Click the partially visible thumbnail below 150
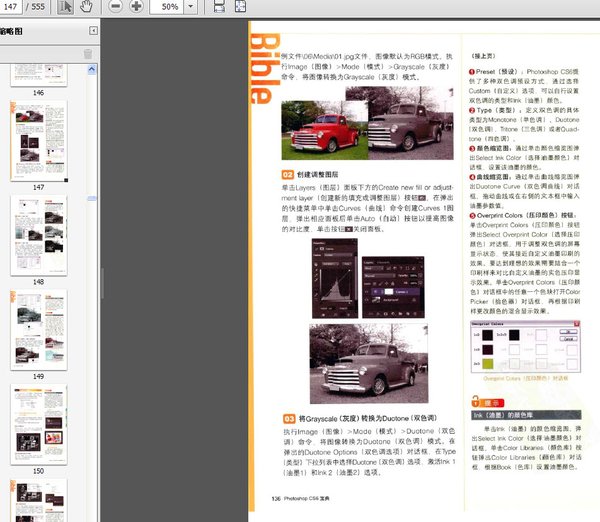This screenshot has width=600, height=522. pyautogui.click(x=38, y=500)
